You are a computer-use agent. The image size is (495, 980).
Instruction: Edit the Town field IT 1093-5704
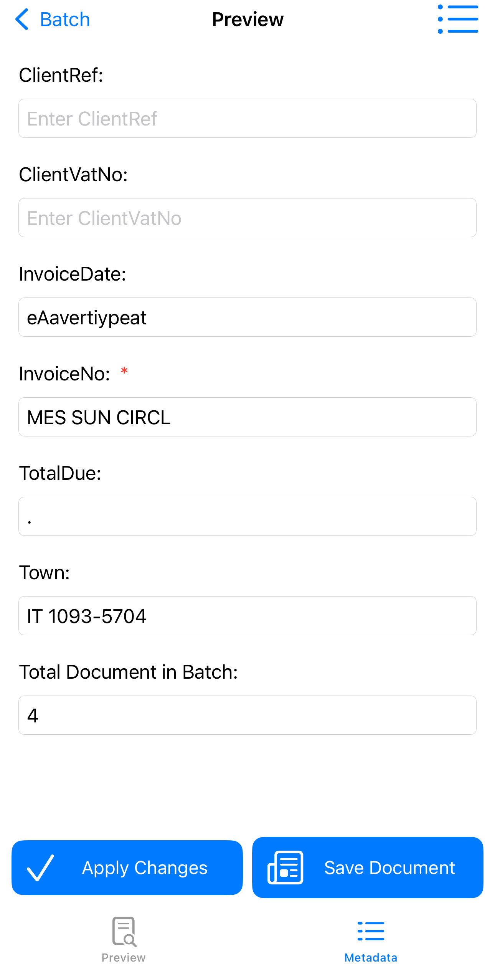click(247, 616)
